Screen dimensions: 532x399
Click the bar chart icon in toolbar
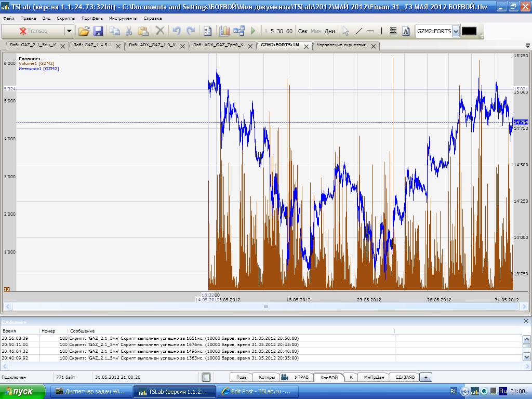(x=224, y=31)
